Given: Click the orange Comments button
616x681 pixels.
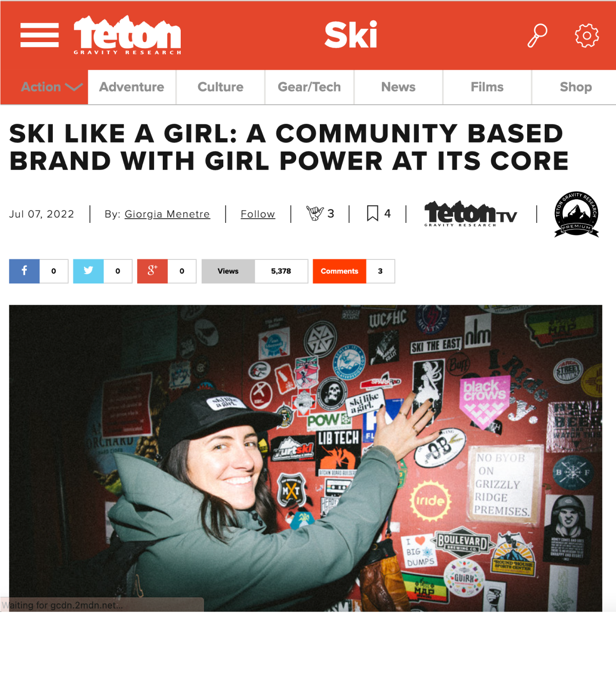Looking at the screenshot, I should click(x=339, y=271).
